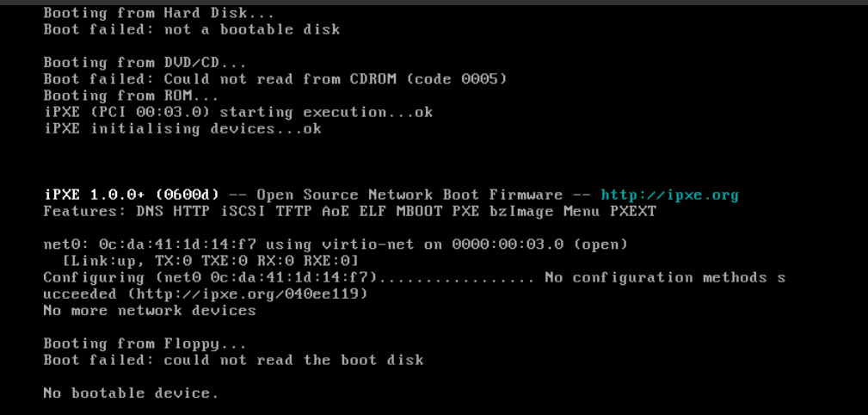Click the "No bootable device." line

tap(132, 393)
